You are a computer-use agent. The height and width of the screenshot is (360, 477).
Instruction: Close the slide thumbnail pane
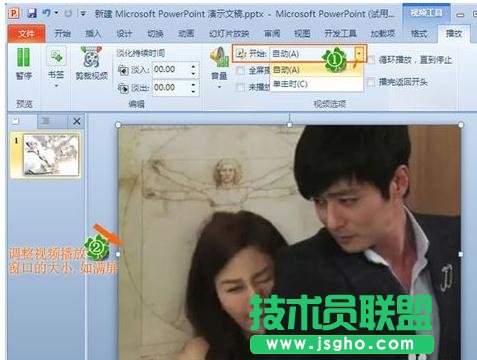(77, 121)
